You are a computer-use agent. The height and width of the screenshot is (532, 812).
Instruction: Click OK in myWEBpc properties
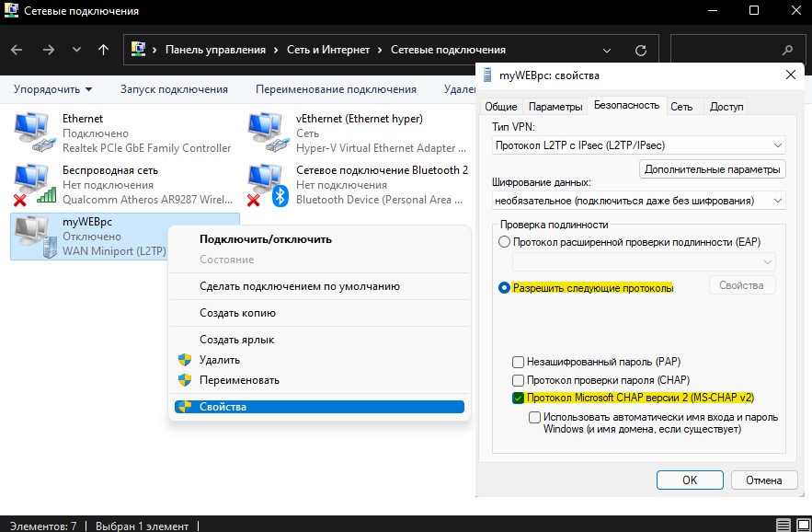690,480
